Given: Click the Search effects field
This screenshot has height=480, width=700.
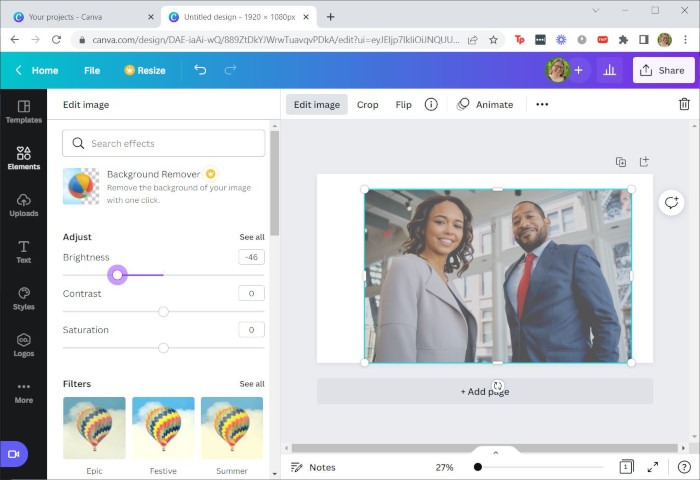Looking at the screenshot, I should pyautogui.click(x=164, y=143).
